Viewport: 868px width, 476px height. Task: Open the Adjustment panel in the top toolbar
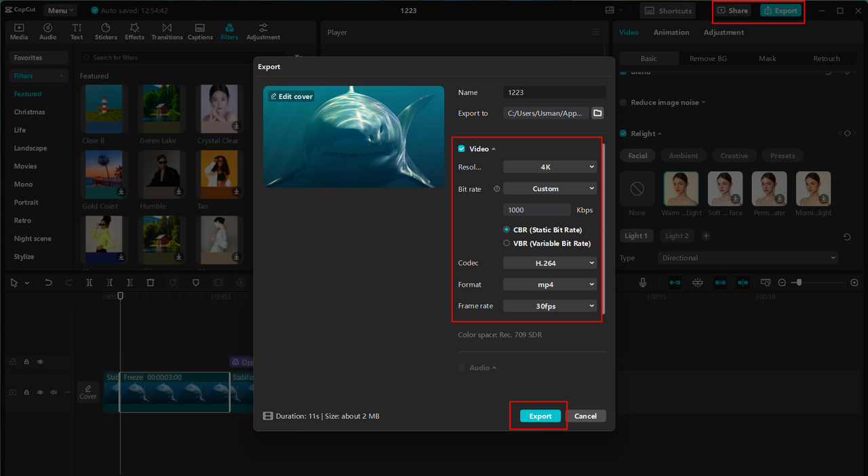tap(263, 31)
